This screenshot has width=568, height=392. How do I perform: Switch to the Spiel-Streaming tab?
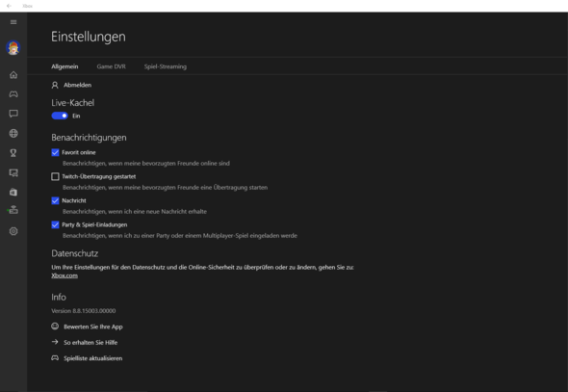(x=166, y=66)
